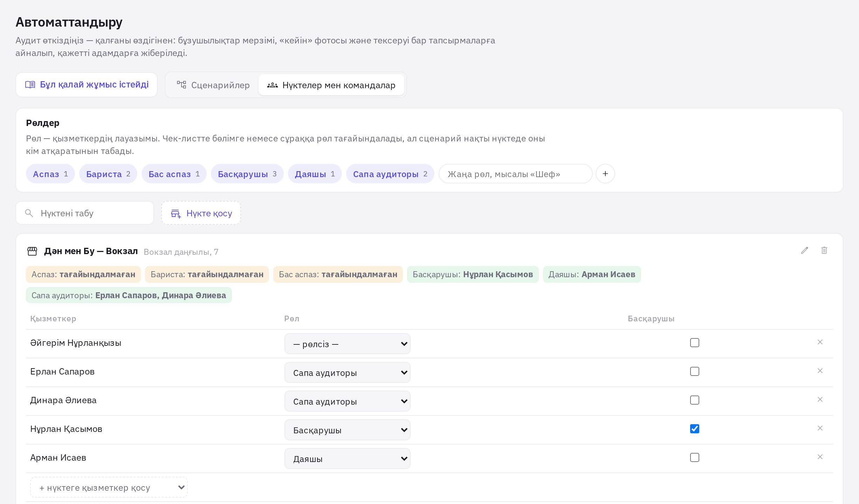Open role dropdown for Ерлан Сапаров
859x504 pixels.
pos(347,372)
